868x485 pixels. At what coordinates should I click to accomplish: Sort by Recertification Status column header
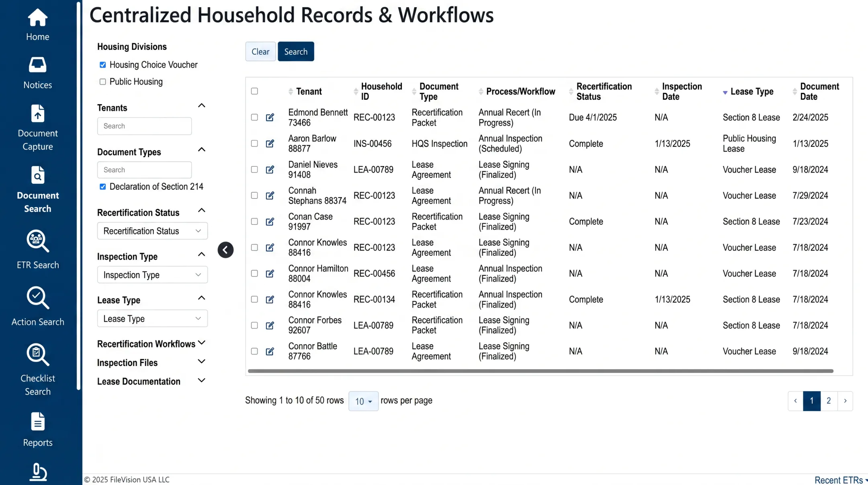[x=604, y=92]
